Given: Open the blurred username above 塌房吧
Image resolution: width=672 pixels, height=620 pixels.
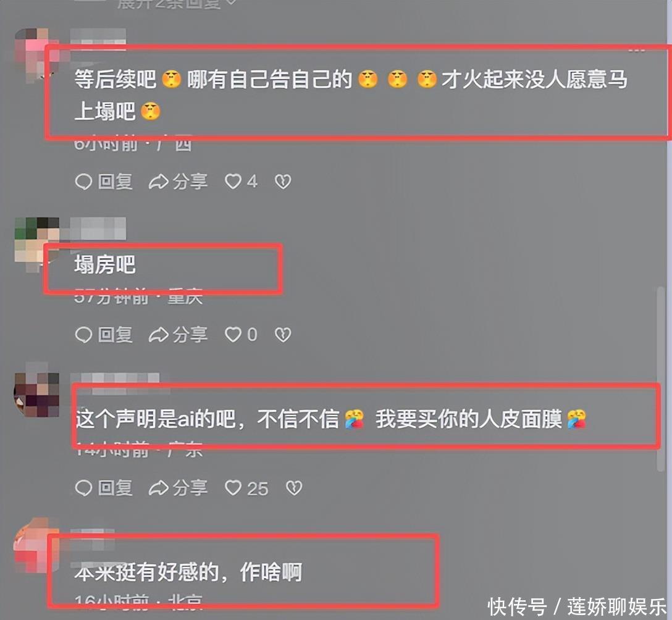Looking at the screenshot, I should click(x=98, y=228).
